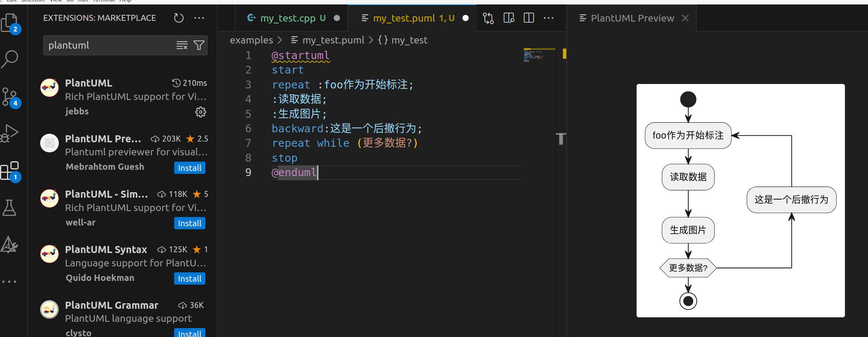Screen dimensions: 868x337
Task: Click my_test.puml in breadcrumb
Action: [333, 40]
